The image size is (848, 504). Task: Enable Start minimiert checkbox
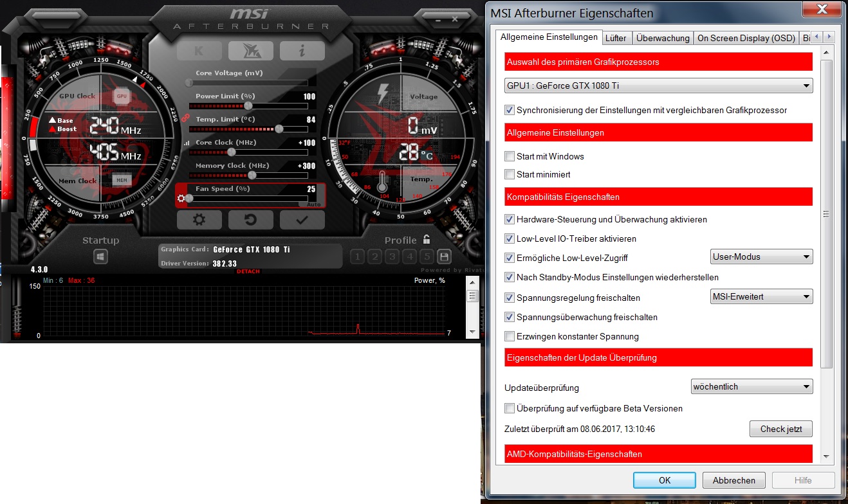(510, 174)
